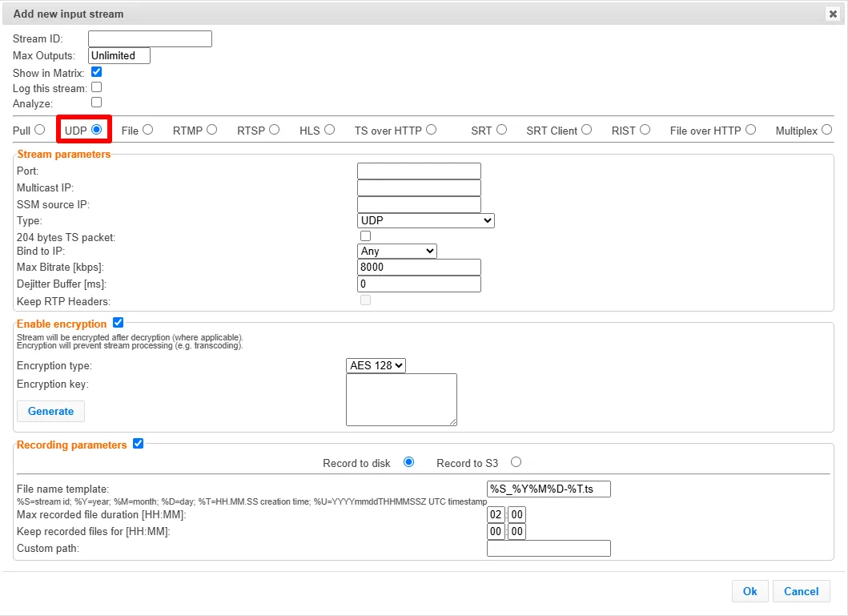Click Max recorded file duration minutes field
Image resolution: width=848 pixels, height=616 pixels.
(x=517, y=515)
